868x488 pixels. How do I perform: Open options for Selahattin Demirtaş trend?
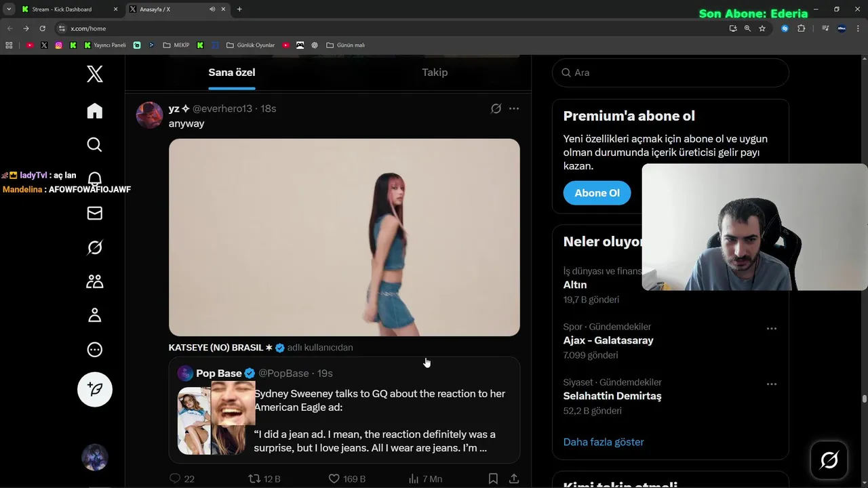pyautogui.click(x=771, y=384)
